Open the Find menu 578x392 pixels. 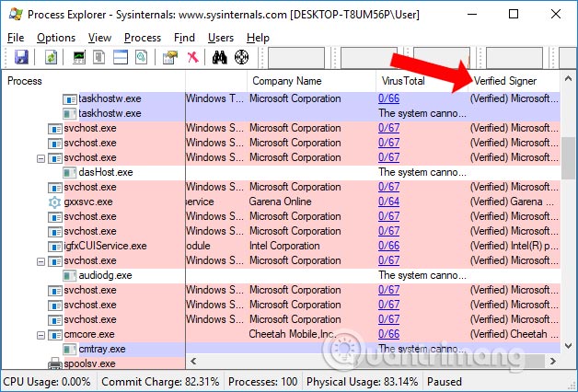coord(184,38)
